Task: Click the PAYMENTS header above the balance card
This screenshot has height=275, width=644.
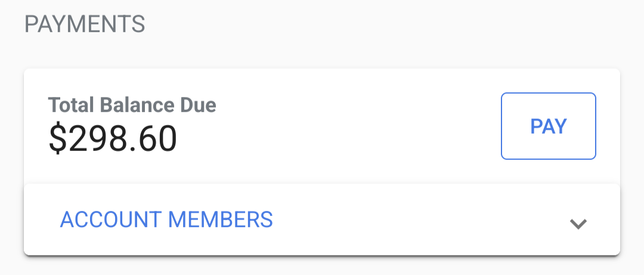Action: pos(84,24)
